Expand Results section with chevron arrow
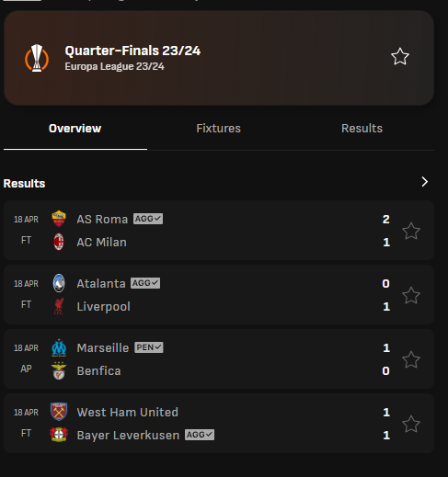Viewport: 448px width, 477px height. tap(425, 182)
